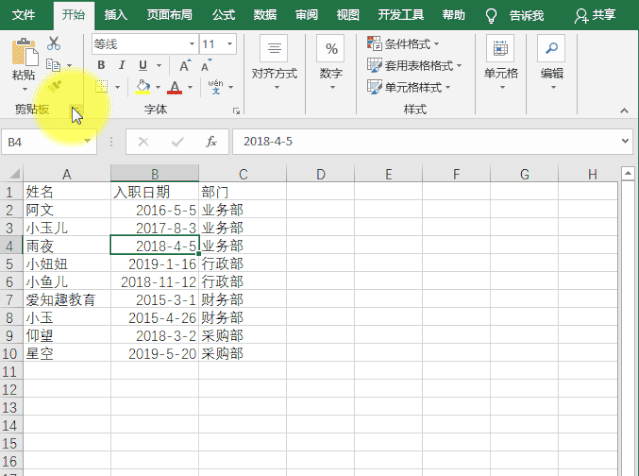This screenshot has height=476, width=639.
Task: Click the phonetic guide wén icon
Action: coord(216,87)
